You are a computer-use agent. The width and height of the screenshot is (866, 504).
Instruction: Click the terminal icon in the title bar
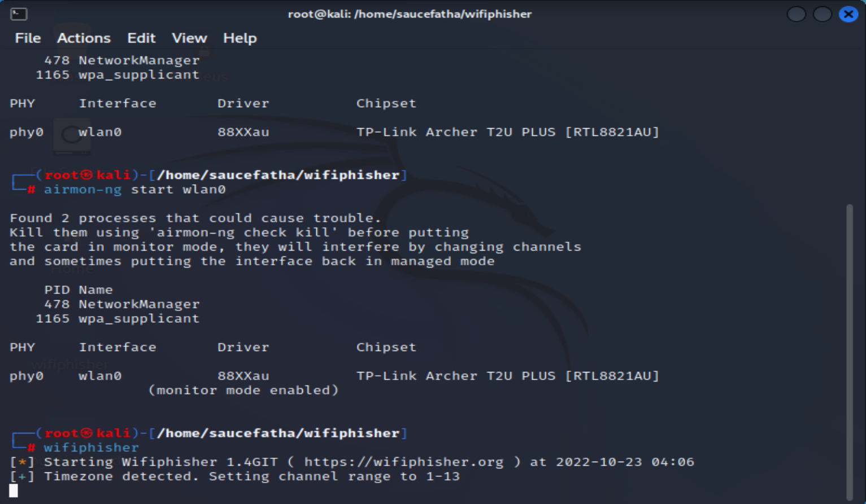point(20,14)
